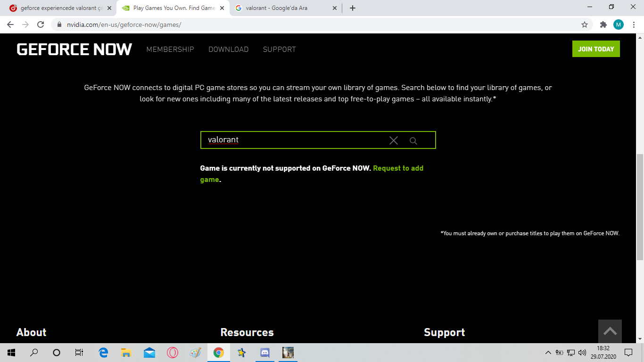Open the DOWNLOAD navigation item

coord(229,49)
